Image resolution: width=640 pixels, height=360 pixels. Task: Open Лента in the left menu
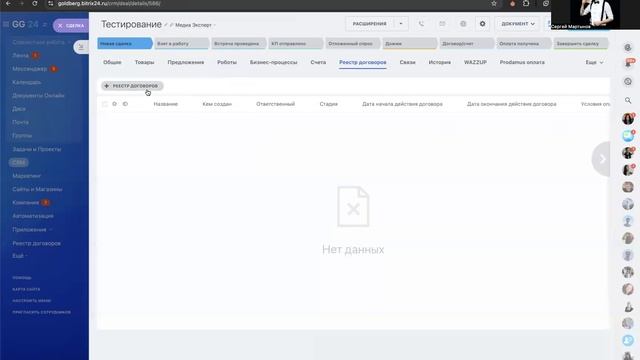pos(20,55)
